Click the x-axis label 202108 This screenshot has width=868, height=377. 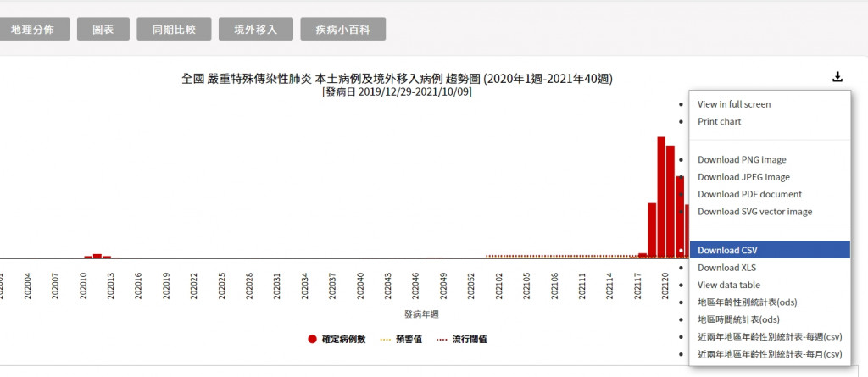tap(554, 286)
